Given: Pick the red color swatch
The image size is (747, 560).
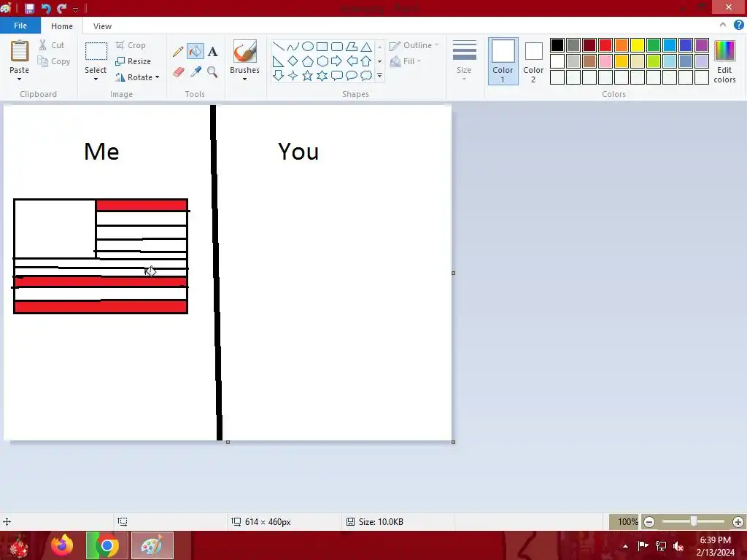Looking at the screenshot, I should click(x=605, y=45).
